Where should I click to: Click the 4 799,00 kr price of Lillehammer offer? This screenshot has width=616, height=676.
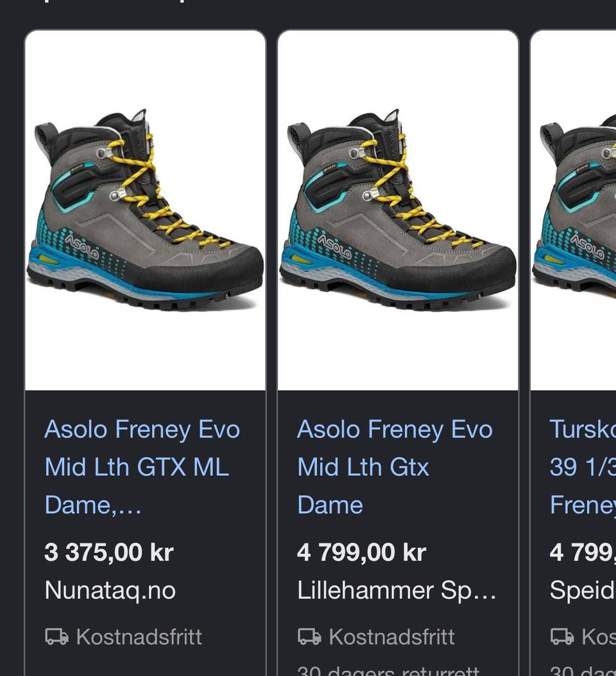361,552
